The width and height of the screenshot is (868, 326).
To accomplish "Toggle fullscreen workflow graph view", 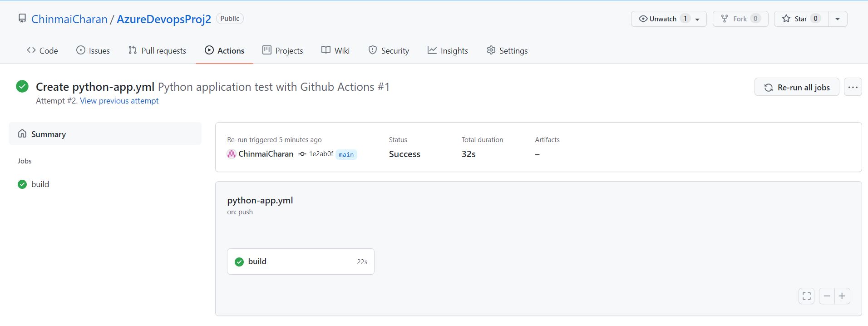I will (x=807, y=296).
